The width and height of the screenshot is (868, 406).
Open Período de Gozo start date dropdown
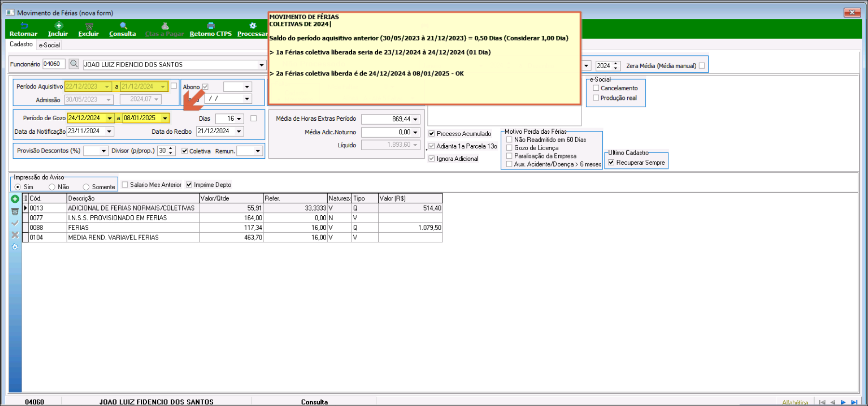(x=110, y=118)
